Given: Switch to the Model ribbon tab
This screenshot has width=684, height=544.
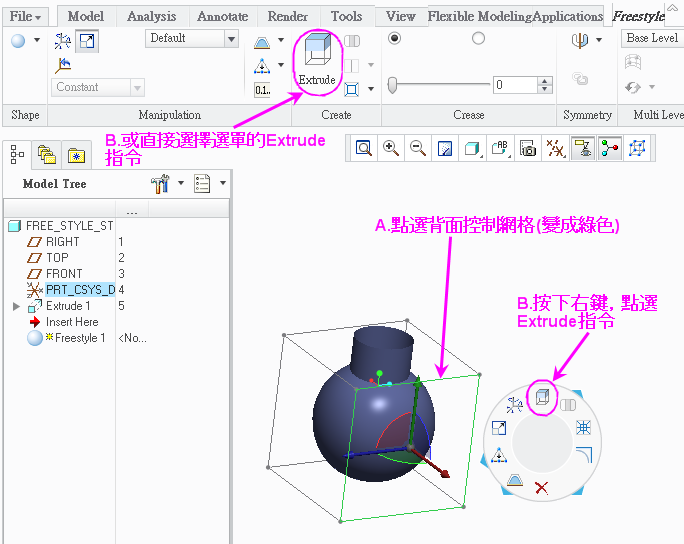Looking at the screenshot, I should (86, 17).
